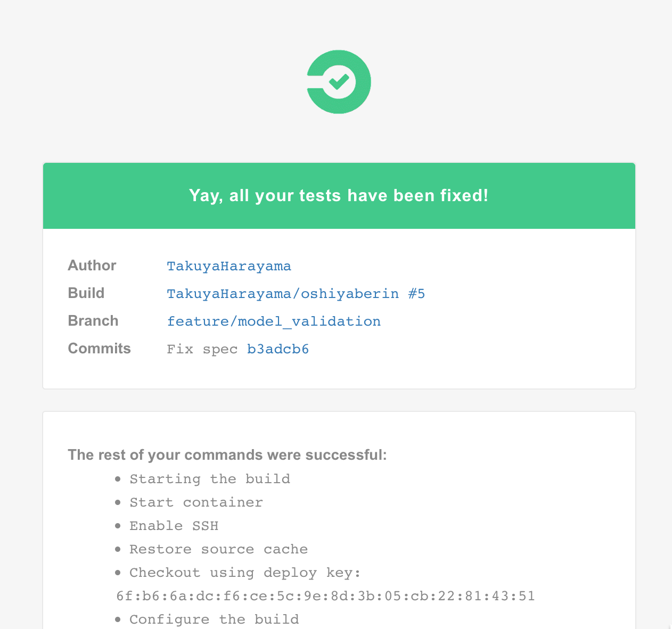Click the 'Fix spec' commit message text
The width and height of the screenshot is (672, 629).
[202, 349]
